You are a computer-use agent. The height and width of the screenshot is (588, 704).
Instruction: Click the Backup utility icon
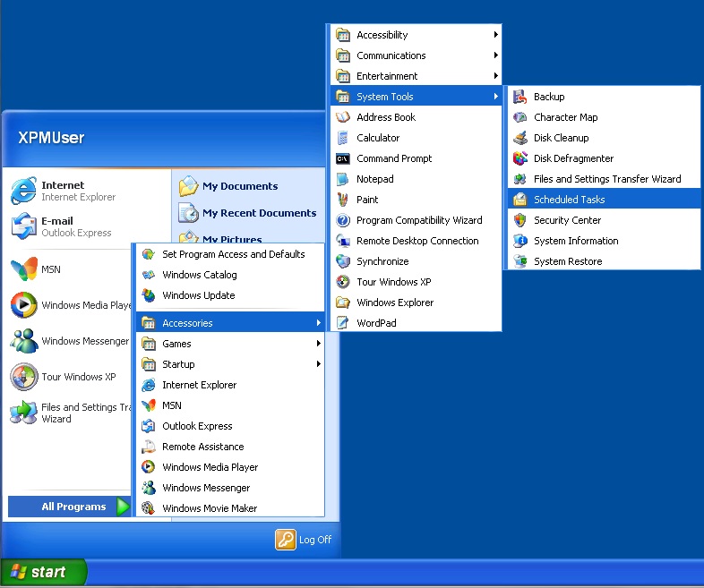[x=519, y=97]
